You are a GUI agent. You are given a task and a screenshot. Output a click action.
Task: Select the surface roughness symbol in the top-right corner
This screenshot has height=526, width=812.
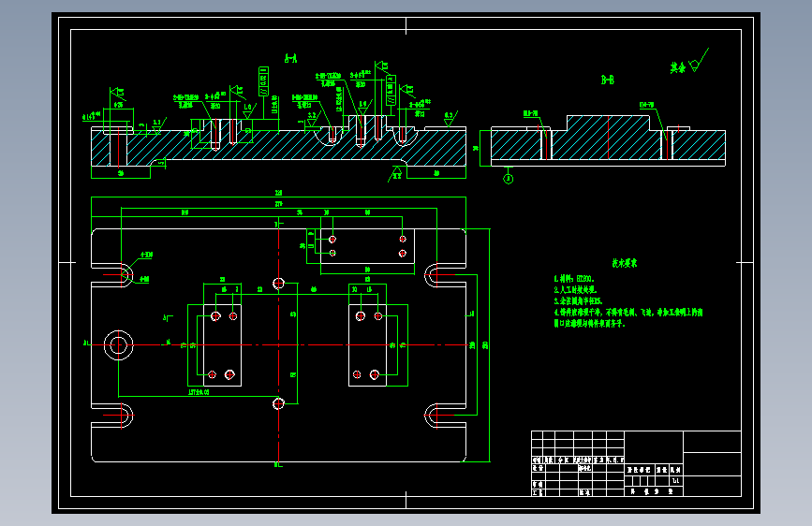click(690, 62)
